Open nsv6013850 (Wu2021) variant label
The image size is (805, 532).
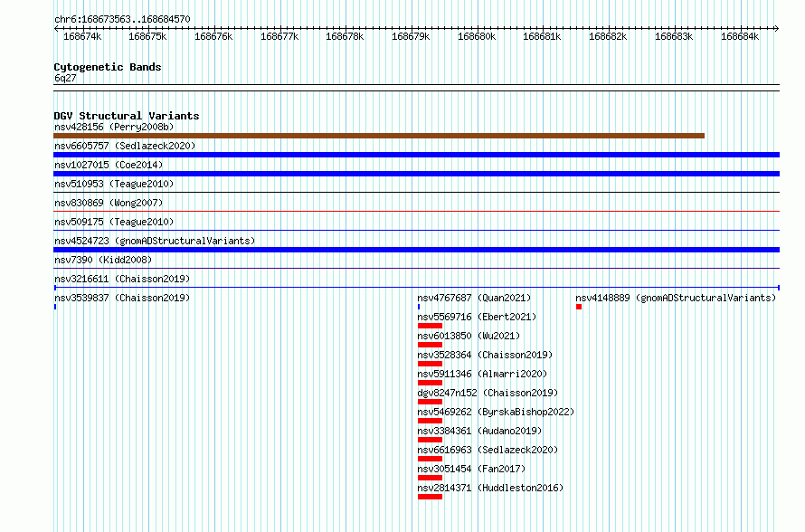469,336
